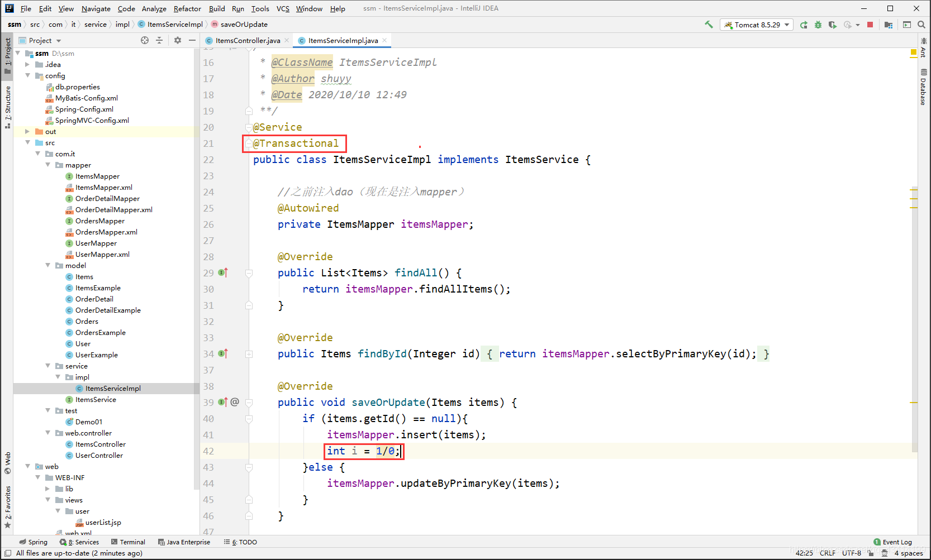
Task: Toggle the Web tool window button
Action: coord(7,463)
